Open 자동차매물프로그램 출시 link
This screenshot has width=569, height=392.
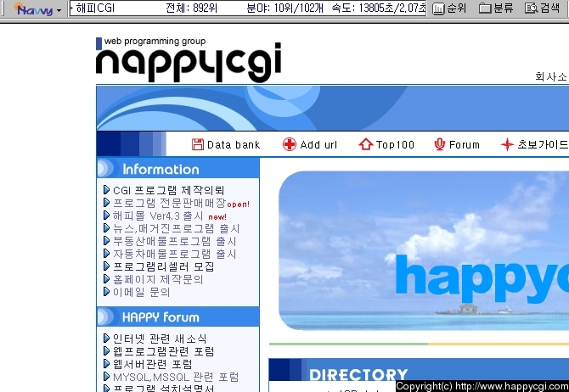(175, 254)
